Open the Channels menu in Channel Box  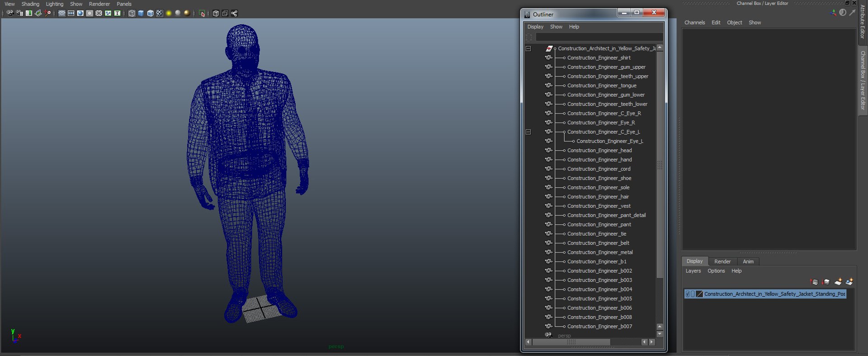click(x=694, y=23)
